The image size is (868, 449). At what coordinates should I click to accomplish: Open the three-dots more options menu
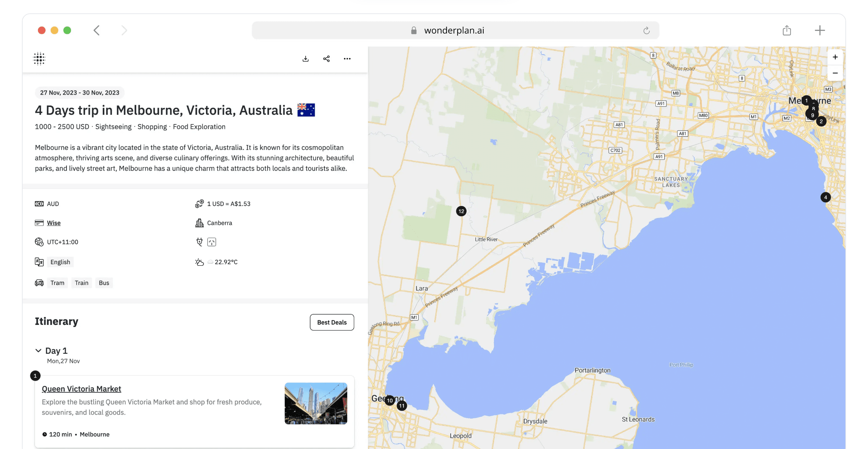[x=347, y=59]
